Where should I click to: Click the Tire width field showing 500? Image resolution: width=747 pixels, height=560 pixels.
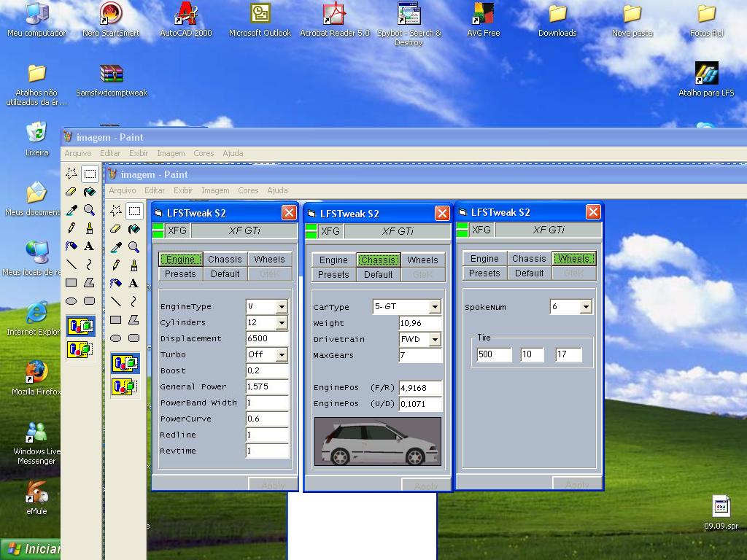(x=494, y=354)
